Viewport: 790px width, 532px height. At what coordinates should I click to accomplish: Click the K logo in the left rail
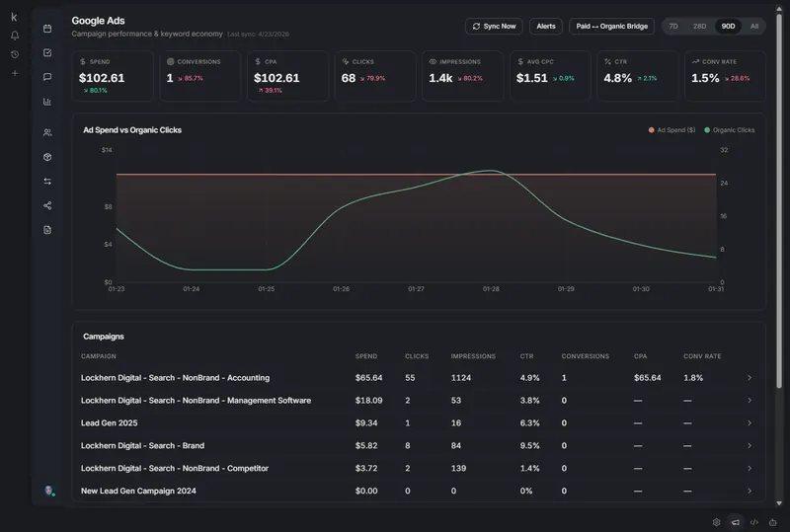(14, 17)
